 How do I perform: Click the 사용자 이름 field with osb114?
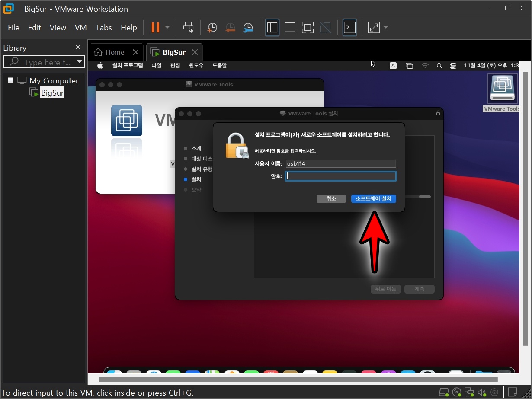(341, 163)
